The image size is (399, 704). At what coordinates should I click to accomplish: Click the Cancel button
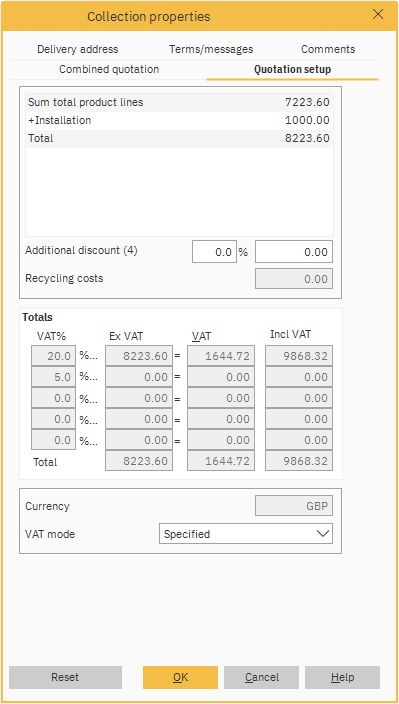pyautogui.click(x=262, y=677)
